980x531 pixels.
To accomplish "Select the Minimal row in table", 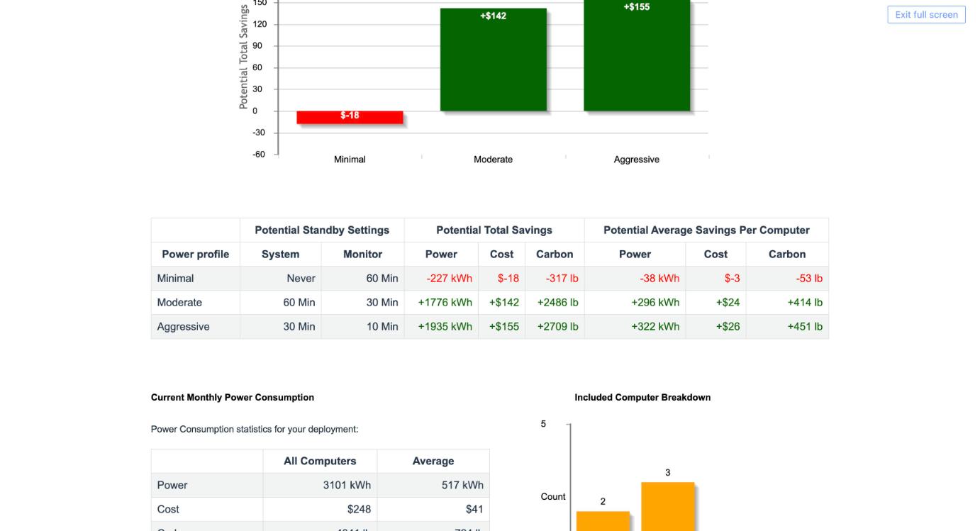I will tap(489, 279).
